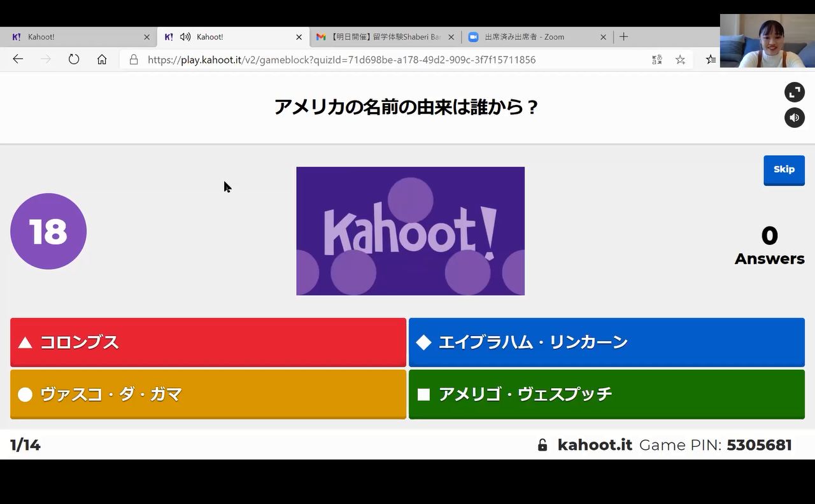Image resolution: width=815 pixels, height=504 pixels.
Task: Switch to the Gmail 留学体験Shaberi Bar tab
Action: 385,37
